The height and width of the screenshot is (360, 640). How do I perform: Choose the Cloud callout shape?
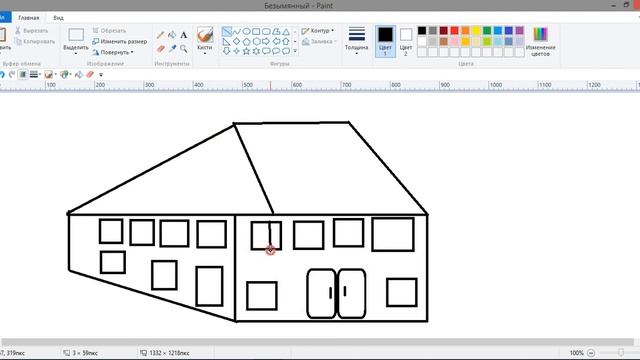click(286, 51)
